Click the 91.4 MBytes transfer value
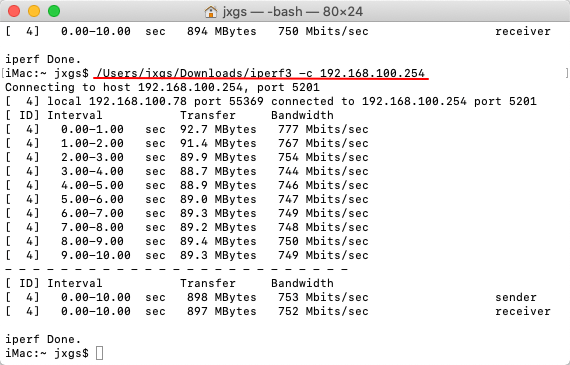Screen dimensions: 570x365 pos(218,143)
